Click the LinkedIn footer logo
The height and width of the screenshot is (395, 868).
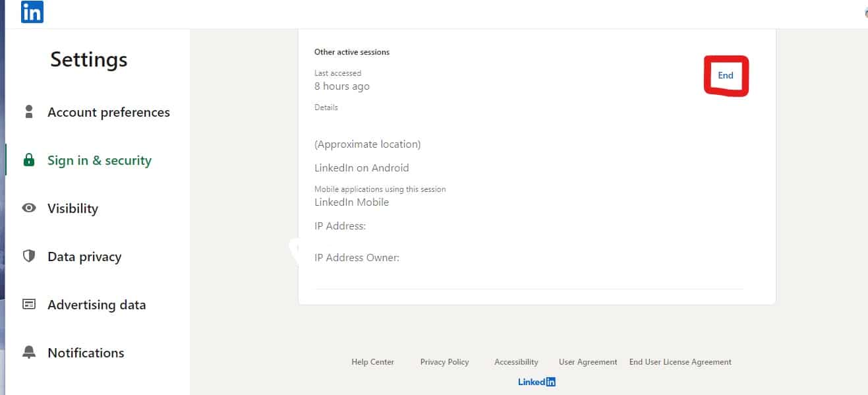[x=536, y=382]
